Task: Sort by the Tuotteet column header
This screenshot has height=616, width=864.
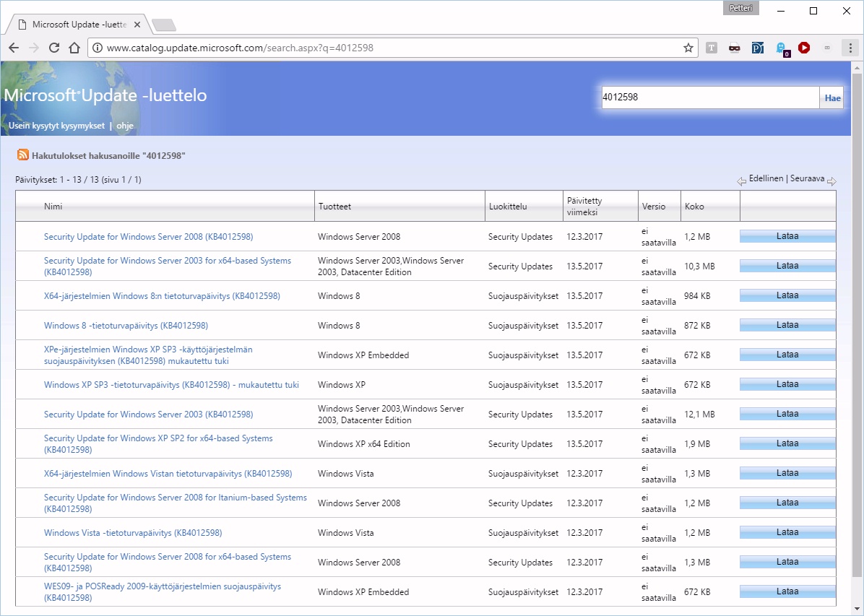Action: (334, 206)
